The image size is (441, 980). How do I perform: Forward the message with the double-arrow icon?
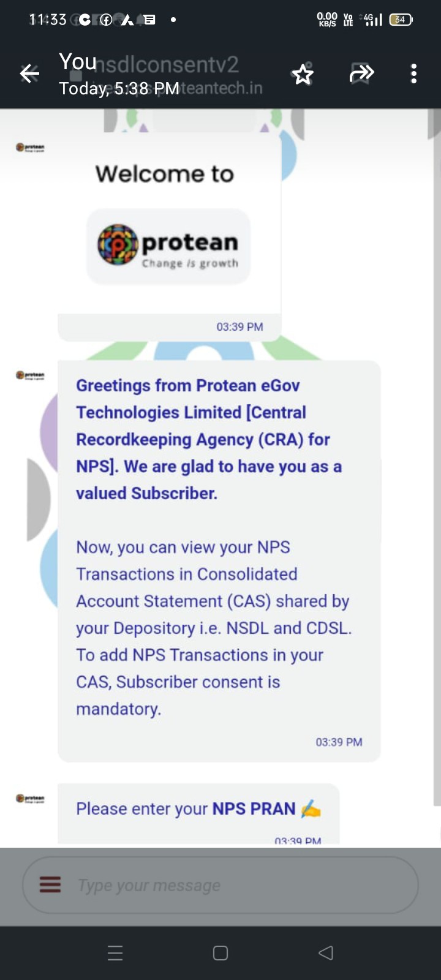[361, 74]
